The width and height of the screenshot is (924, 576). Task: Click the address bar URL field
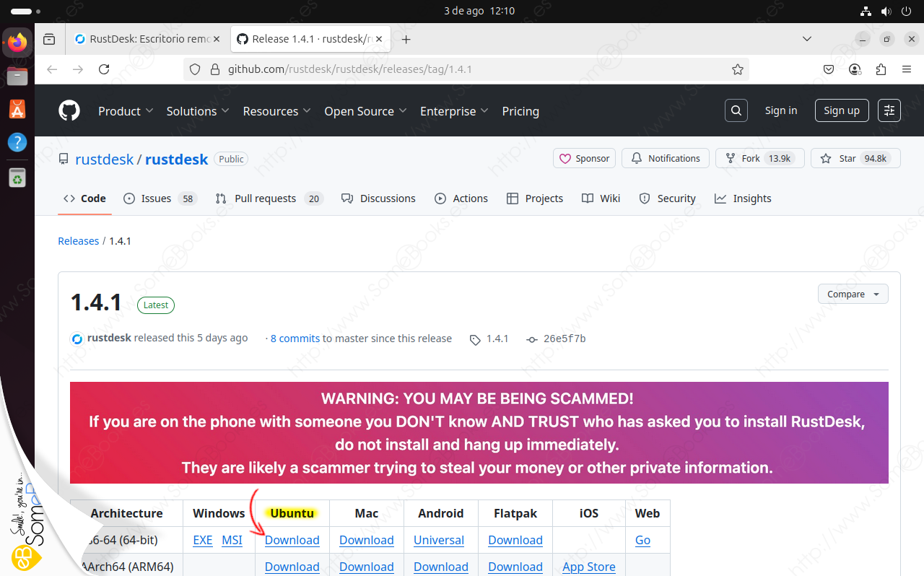466,69
